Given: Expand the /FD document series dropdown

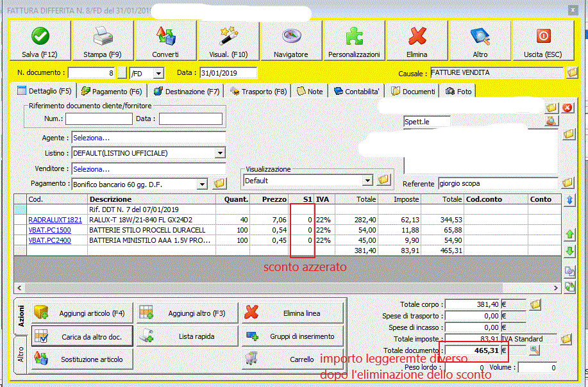Looking at the screenshot, I should click(x=159, y=74).
